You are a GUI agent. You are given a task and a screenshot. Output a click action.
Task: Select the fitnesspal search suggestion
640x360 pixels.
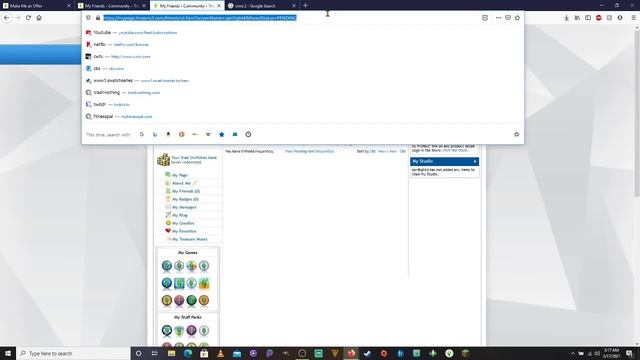tap(302, 117)
